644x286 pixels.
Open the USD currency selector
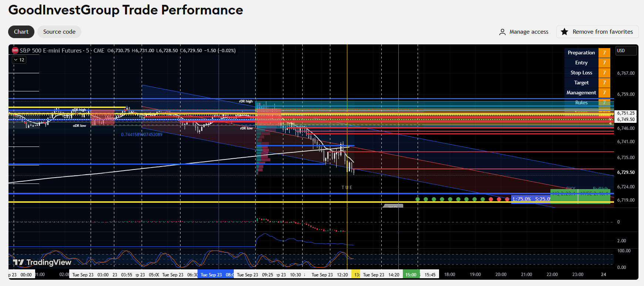(x=626, y=51)
